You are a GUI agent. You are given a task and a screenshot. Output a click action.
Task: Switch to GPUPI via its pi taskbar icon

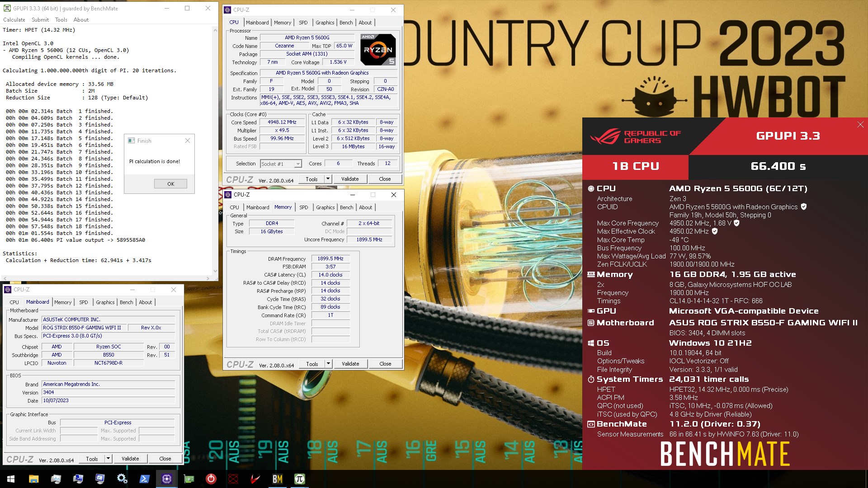[299, 479]
